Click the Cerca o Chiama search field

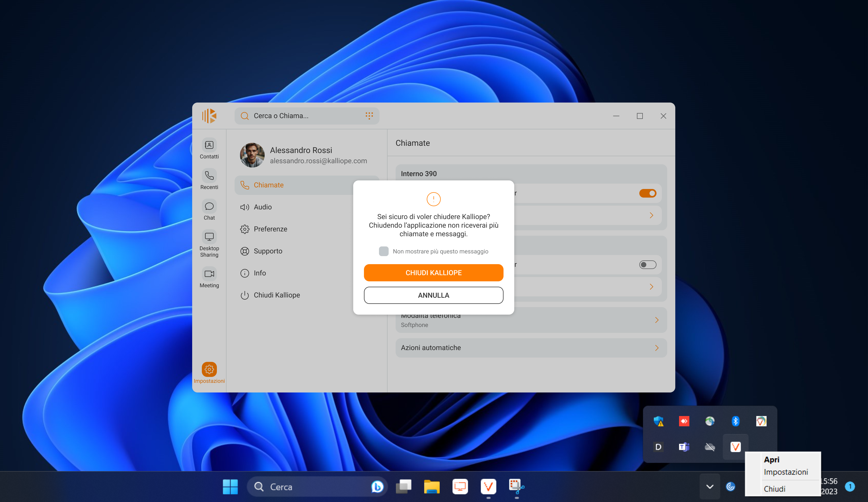(307, 116)
